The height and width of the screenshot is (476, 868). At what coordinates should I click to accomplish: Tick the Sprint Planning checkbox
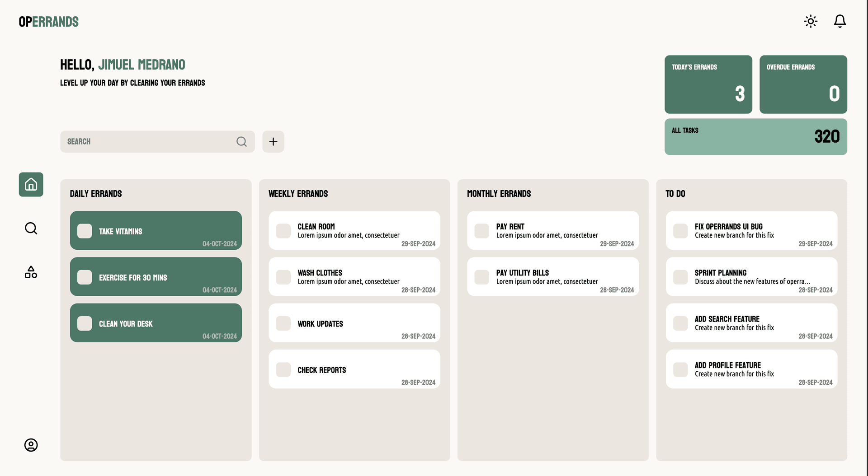click(x=680, y=277)
